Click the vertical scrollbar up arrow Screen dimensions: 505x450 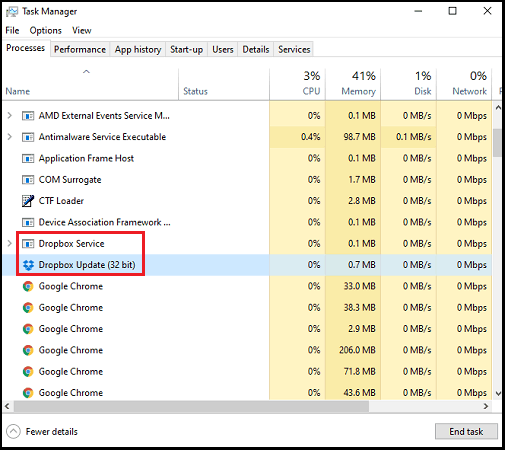[498, 108]
